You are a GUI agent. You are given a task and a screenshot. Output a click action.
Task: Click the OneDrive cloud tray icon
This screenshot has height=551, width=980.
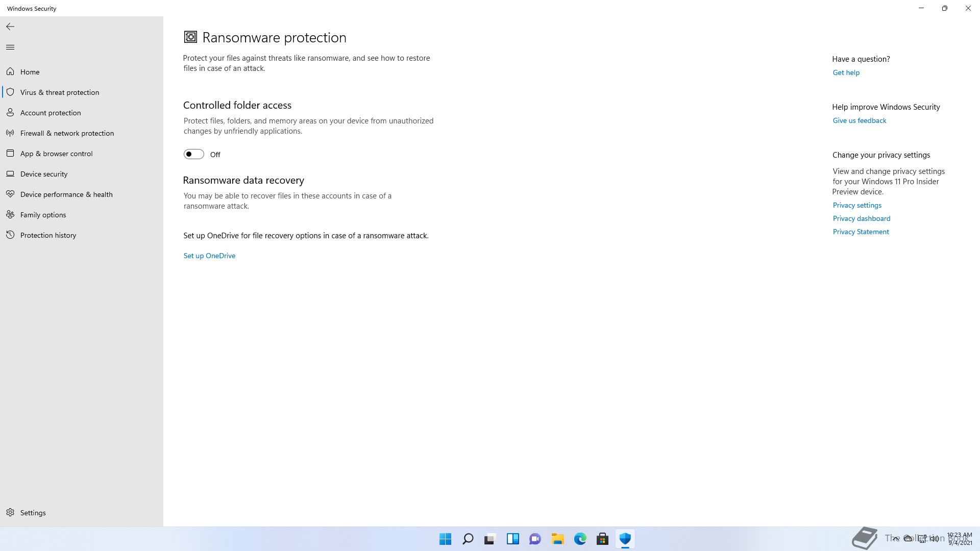point(908,539)
